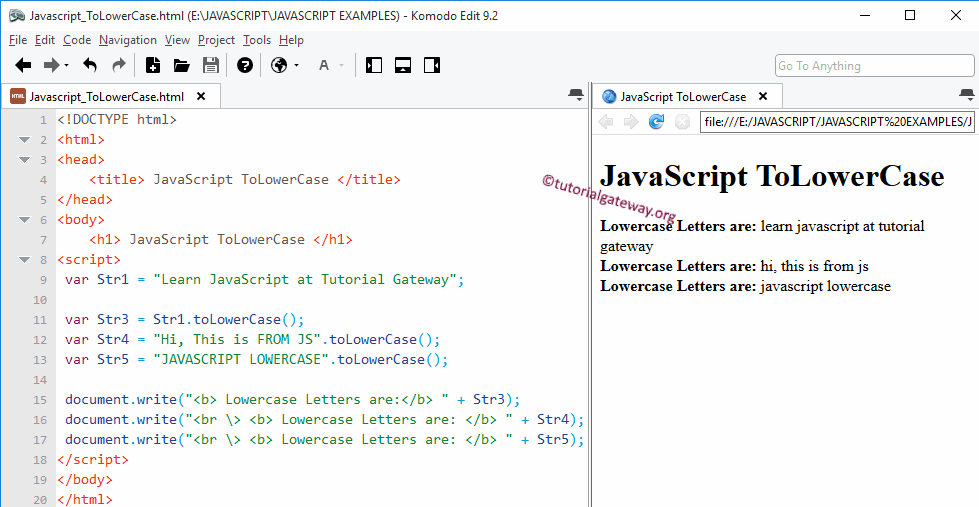Viewport: 979px width, 507px height.
Task: Save the file with the floppy disk icon
Action: point(211,66)
